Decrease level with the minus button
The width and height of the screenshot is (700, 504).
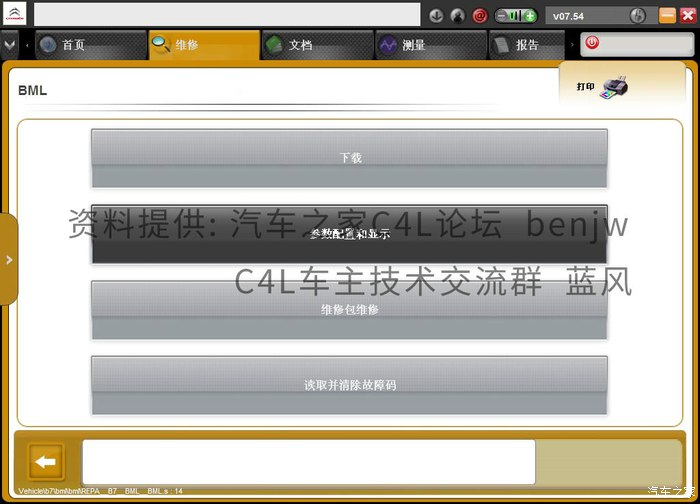(501, 16)
